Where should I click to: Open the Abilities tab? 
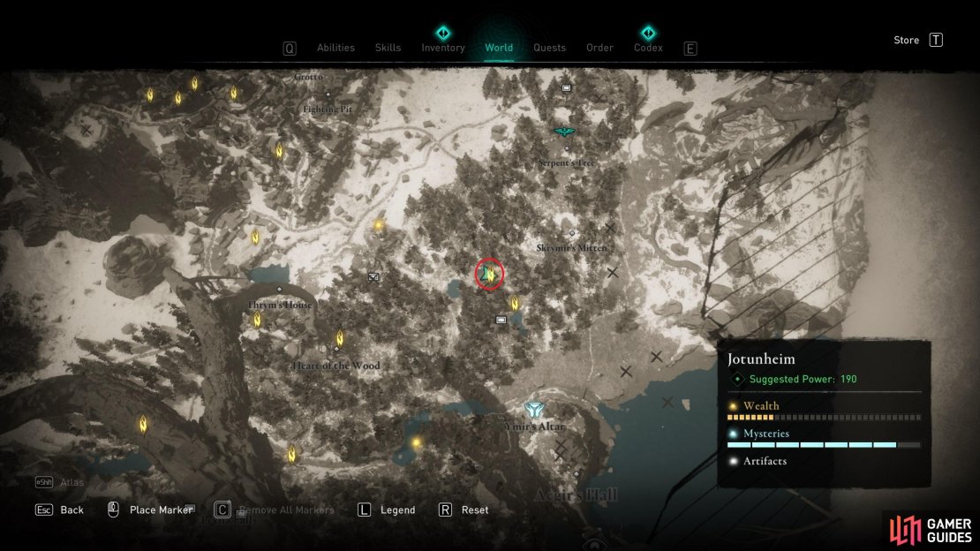point(335,48)
